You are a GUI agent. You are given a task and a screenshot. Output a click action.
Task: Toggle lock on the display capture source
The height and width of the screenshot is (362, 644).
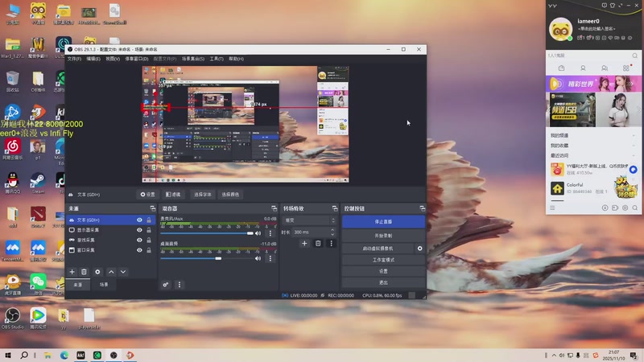point(149,230)
